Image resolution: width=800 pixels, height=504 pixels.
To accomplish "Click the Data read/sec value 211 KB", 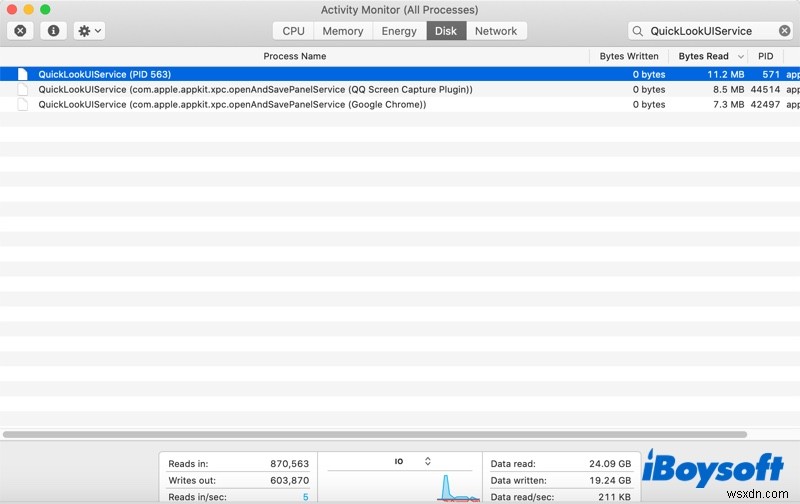I will [614, 497].
